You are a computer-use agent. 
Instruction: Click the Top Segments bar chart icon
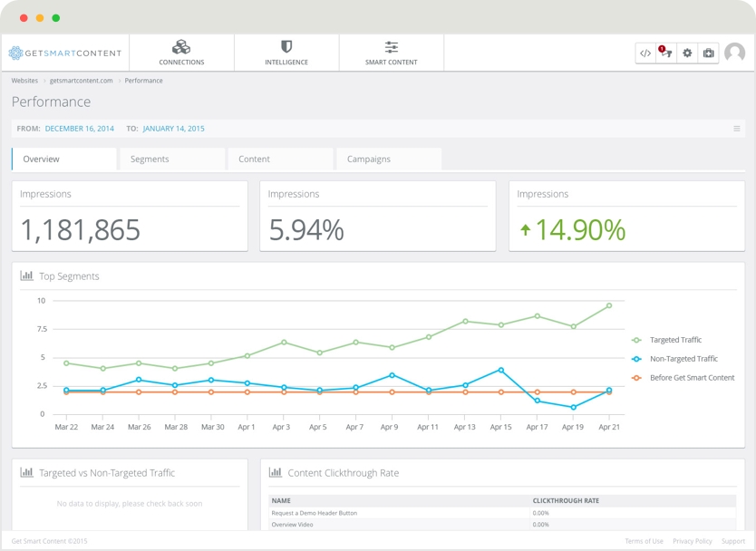(27, 275)
